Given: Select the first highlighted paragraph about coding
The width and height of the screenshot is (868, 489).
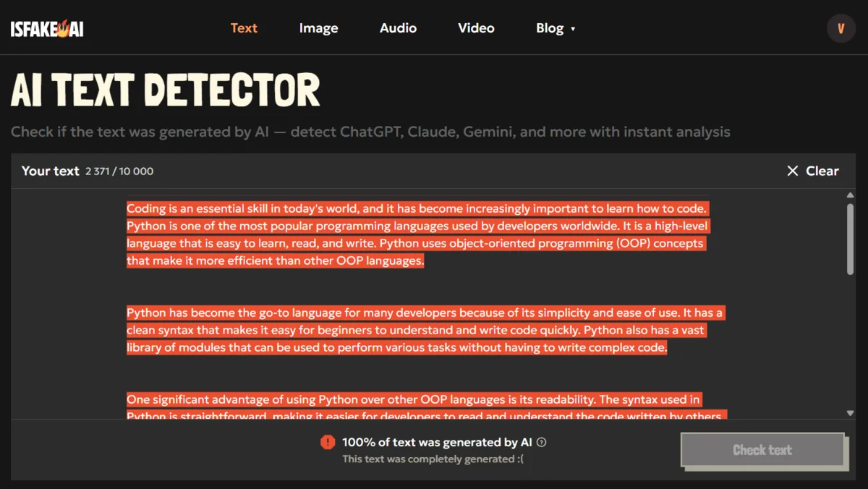Looking at the screenshot, I should tap(417, 234).
